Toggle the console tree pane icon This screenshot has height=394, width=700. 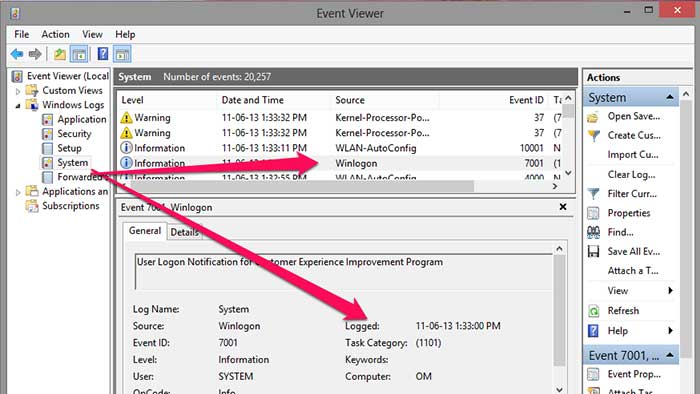tap(79, 54)
